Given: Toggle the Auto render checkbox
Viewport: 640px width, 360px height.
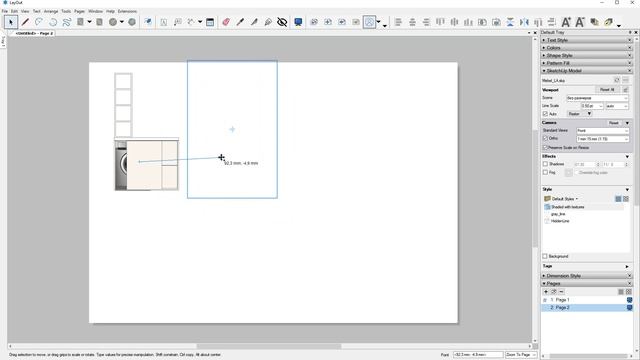Looking at the screenshot, I should coord(545,114).
